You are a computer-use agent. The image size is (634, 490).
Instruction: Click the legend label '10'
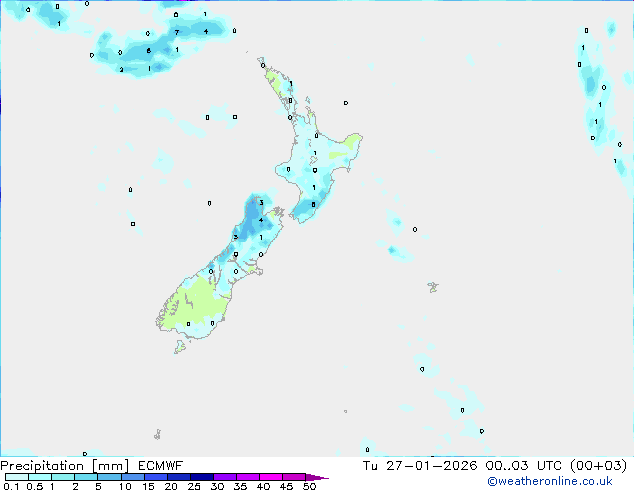(125, 486)
